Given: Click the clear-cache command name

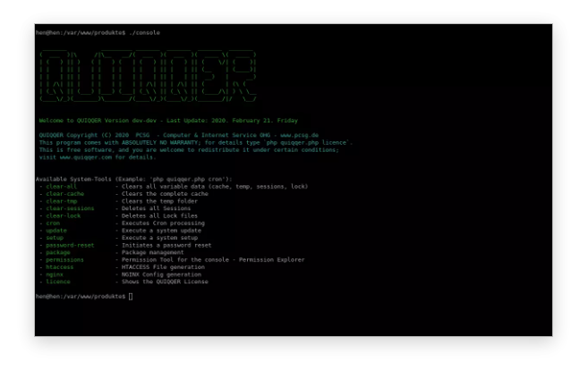Looking at the screenshot, I should (x=64, y=193).
